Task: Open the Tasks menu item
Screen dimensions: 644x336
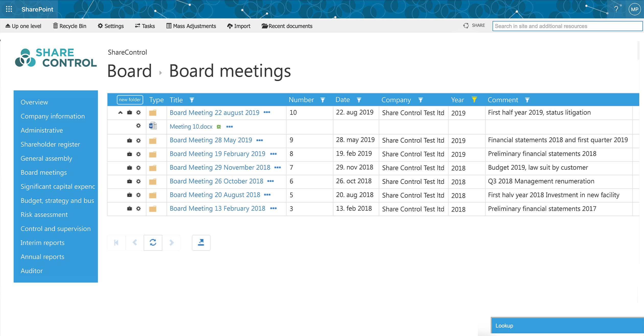Action: (x=145, y=26)
